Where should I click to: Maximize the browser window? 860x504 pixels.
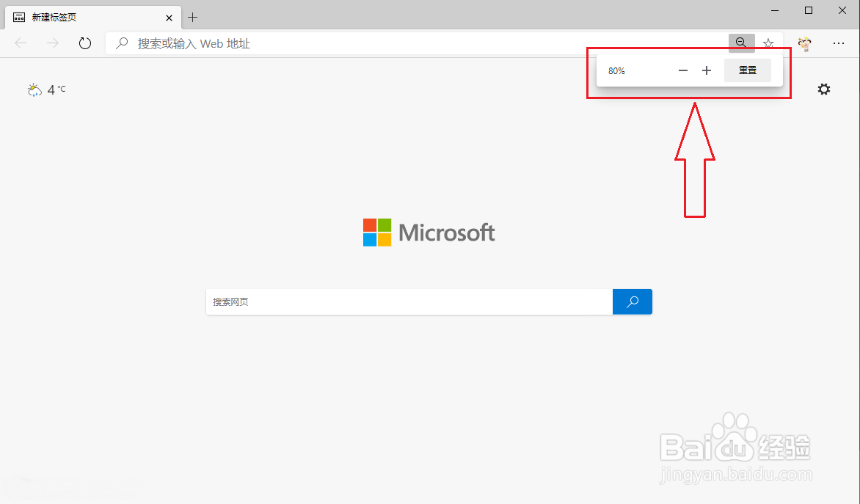point(809,10)
